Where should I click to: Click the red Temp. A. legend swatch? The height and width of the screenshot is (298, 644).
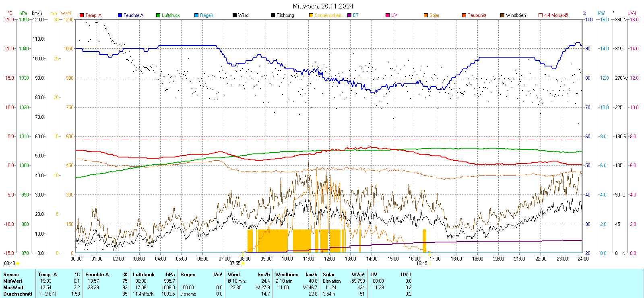(x=82, y=15)
